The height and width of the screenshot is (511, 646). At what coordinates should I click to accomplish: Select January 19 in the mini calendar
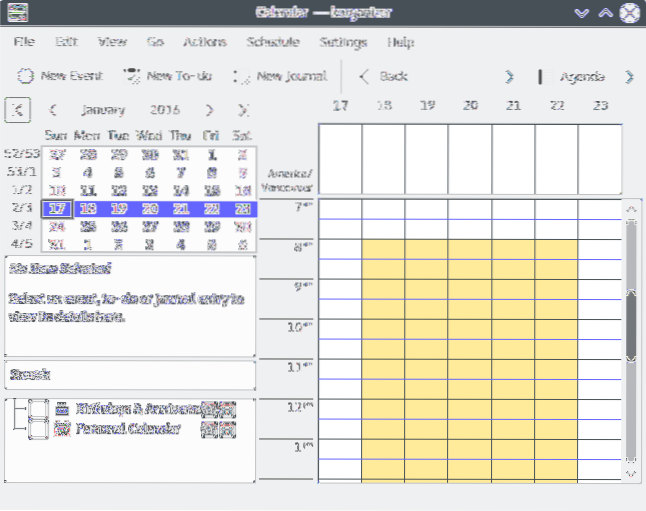click(118, 209)
